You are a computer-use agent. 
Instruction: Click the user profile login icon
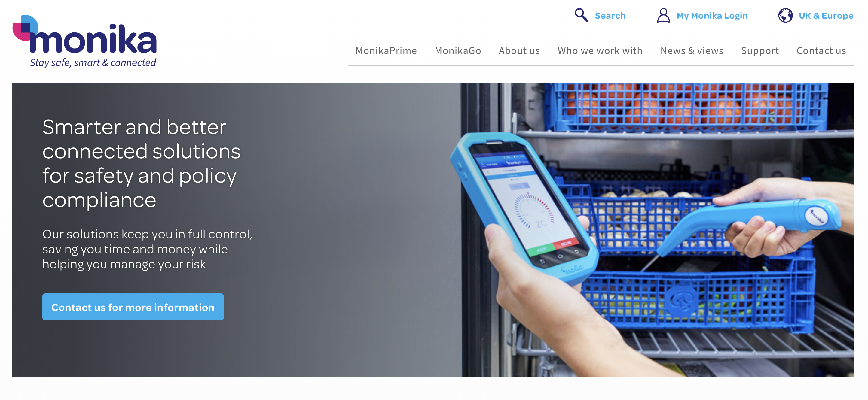click(663, 16)
